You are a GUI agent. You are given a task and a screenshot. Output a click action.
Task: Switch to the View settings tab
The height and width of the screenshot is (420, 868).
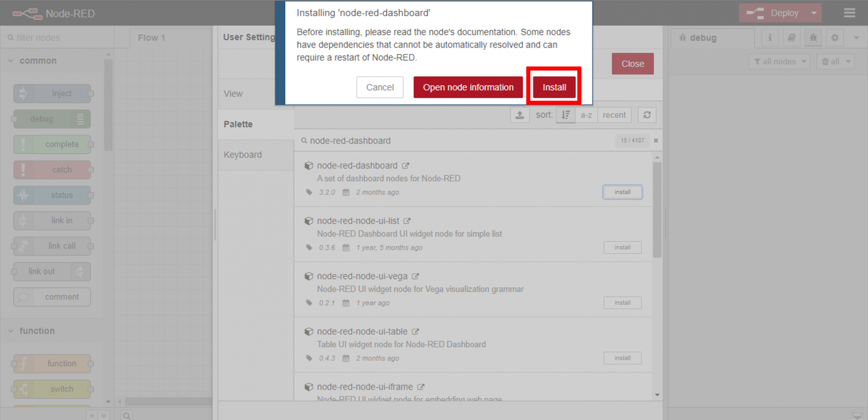pyautogui.click(x=233, y=94)
